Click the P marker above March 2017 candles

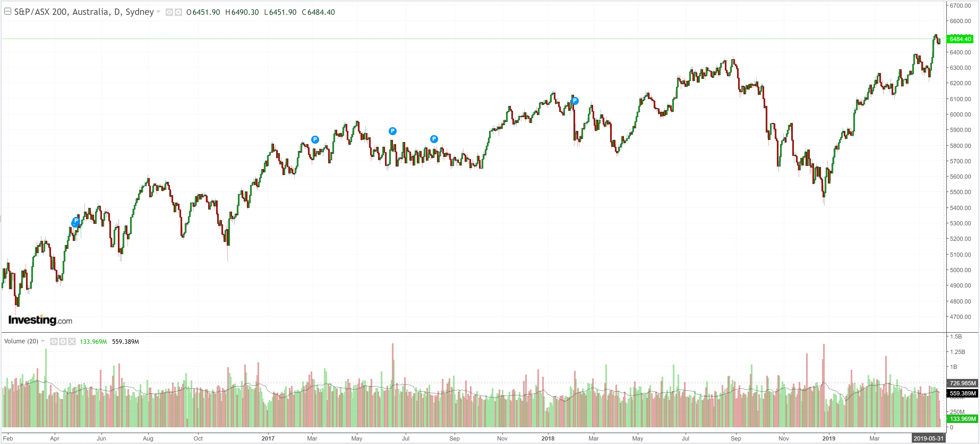[x=315, y=140]
